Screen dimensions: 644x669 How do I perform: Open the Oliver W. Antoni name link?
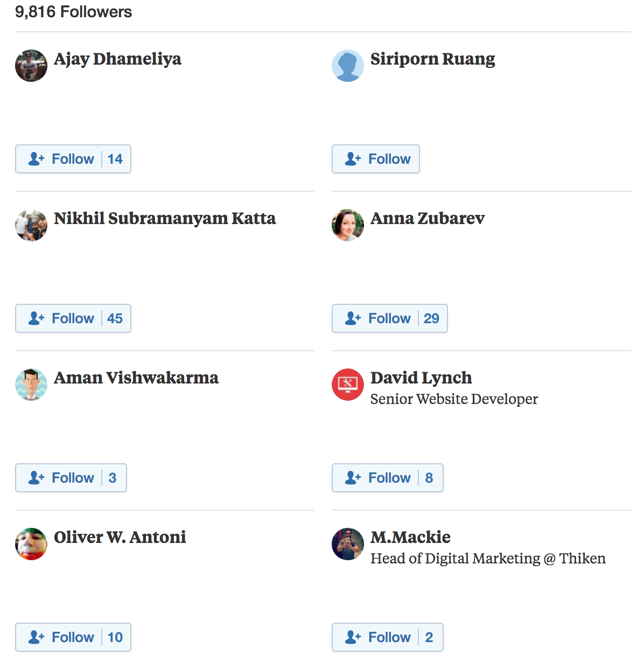(120, 537)
